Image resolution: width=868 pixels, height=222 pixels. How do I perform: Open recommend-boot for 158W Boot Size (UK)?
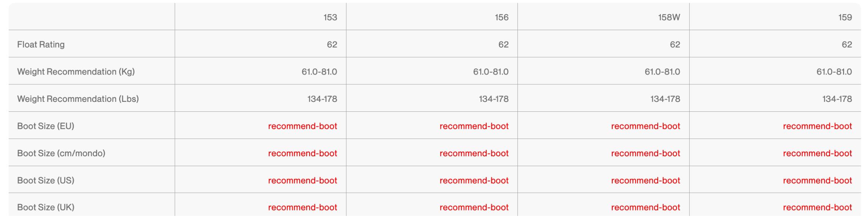point(645,208)
